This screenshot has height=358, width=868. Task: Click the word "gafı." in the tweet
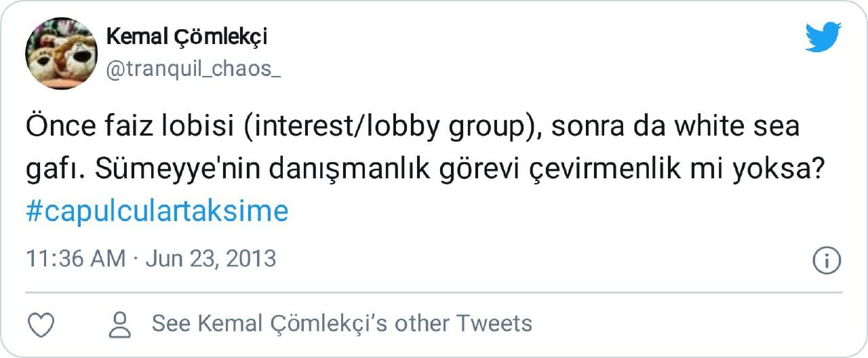click(56, 170)
